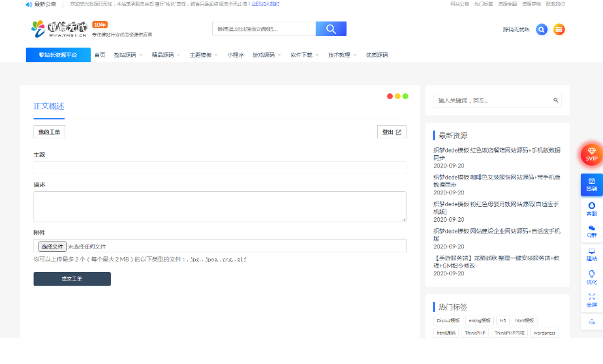Image resolution: width=603 pixels, height=364 pixels.
Task: Focus the main header search box
Action: (264, 29)
